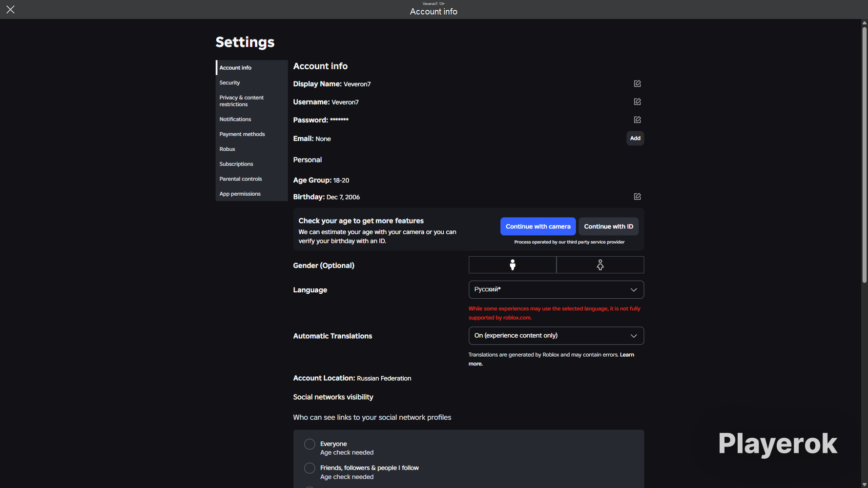Click the vertical page scrollbar

tap(864, 155)
